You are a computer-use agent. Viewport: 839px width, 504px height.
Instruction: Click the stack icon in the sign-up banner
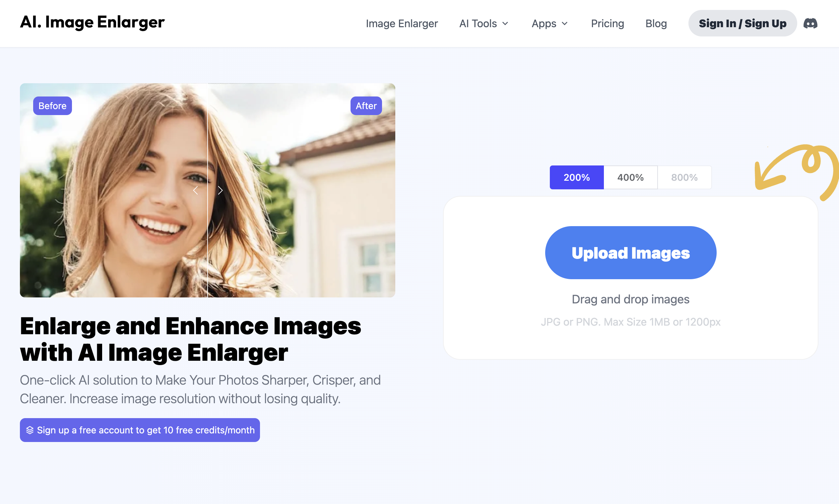pos(30,430)
